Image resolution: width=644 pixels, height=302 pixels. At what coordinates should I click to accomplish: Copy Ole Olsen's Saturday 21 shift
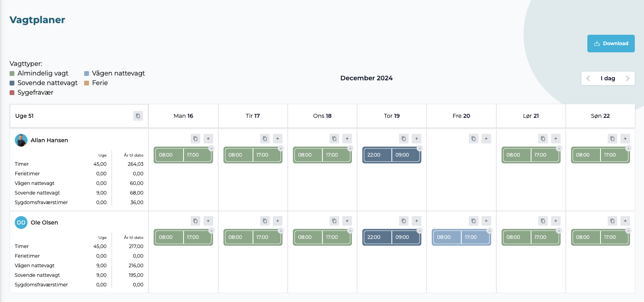click(543, 221)
